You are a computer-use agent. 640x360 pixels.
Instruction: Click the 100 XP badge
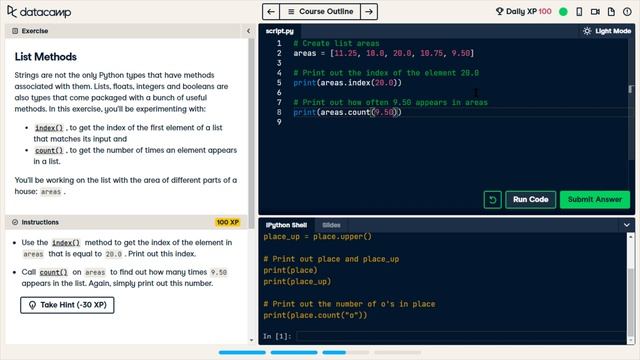pos(228,222)
